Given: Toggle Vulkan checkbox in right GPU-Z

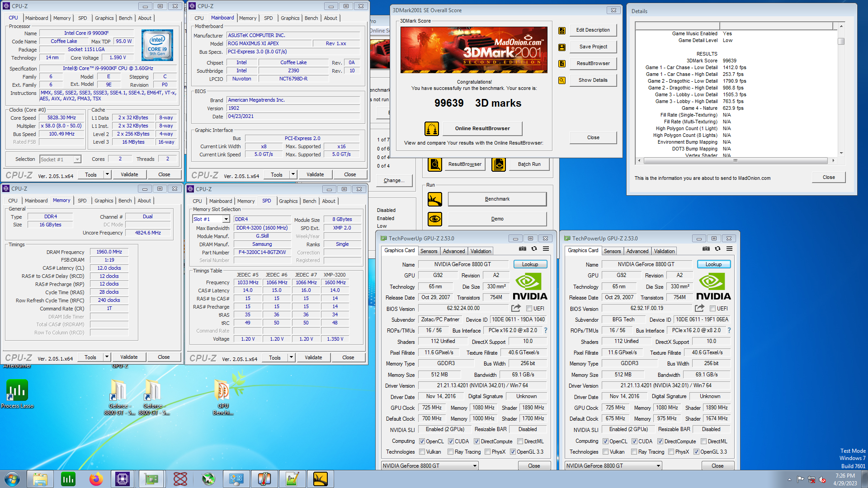Looking at the screenshot, I should [x=606, y=452].
